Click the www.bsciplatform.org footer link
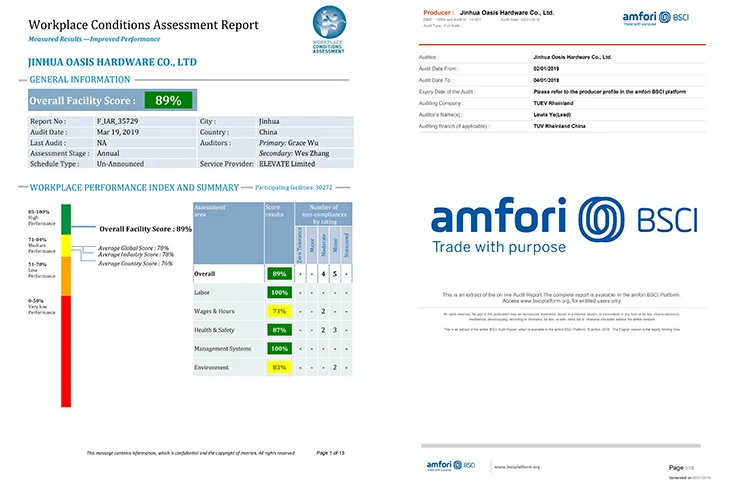The width and height of the screenshot is (750, 485). click(x=517, y=467)
